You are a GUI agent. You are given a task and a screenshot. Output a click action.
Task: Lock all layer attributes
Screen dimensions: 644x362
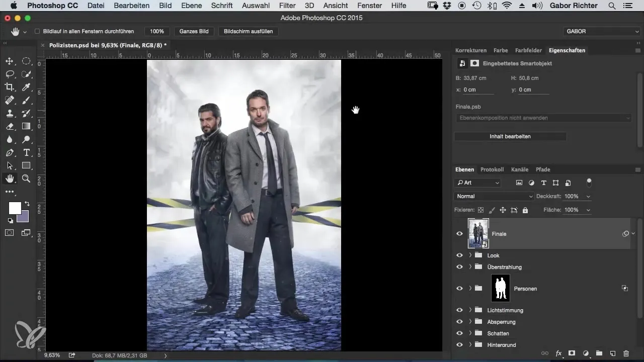525,210
